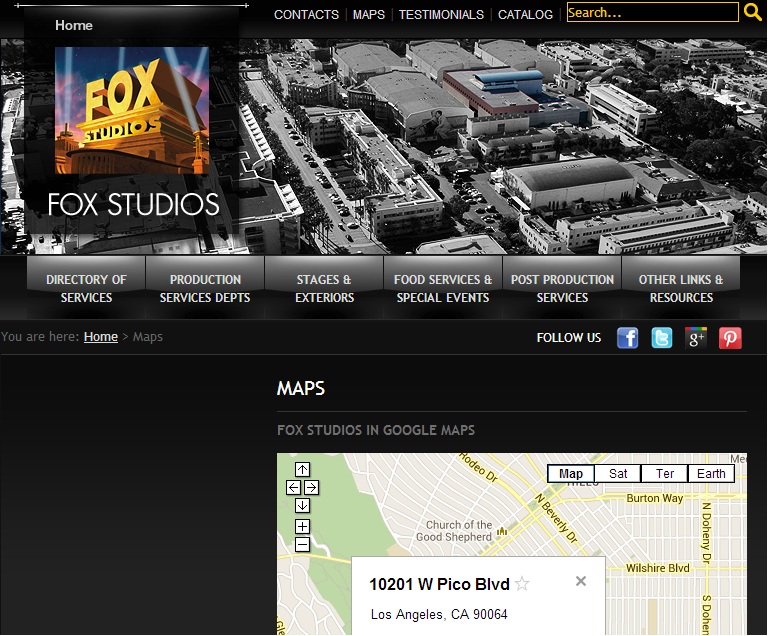Open Production Services Depts menu
Viewport: 768px width, 636px height.
click(x=205, y=288)
